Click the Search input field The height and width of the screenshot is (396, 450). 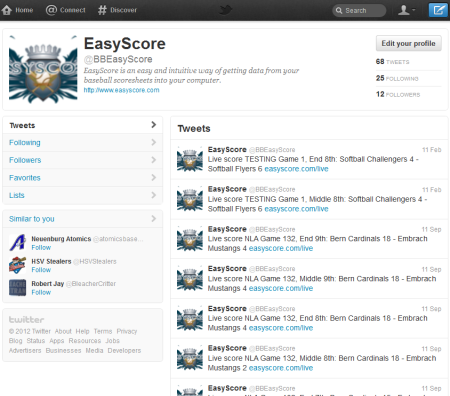coord(359,10)
